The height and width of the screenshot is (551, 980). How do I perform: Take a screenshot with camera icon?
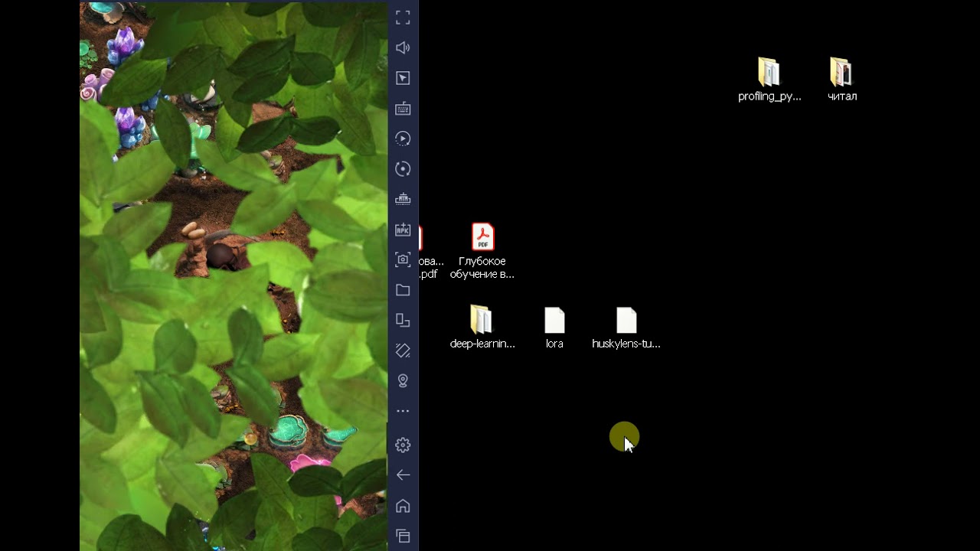point(403,259)
